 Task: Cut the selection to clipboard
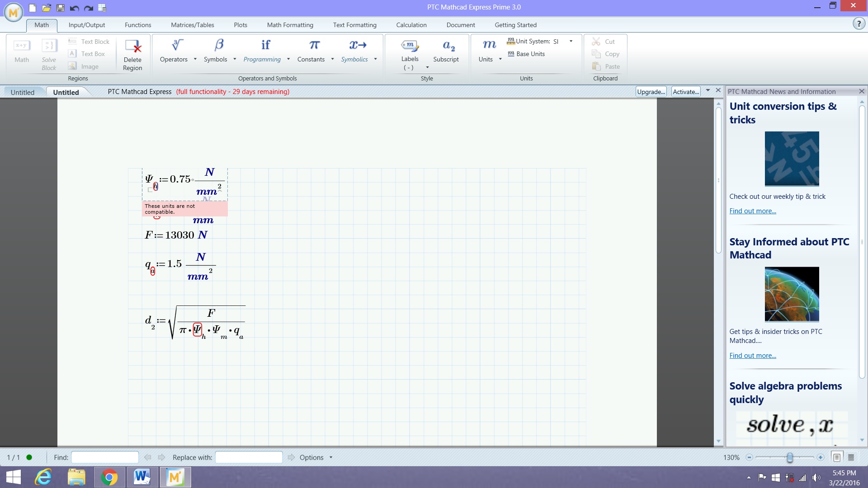click(604, 42)
